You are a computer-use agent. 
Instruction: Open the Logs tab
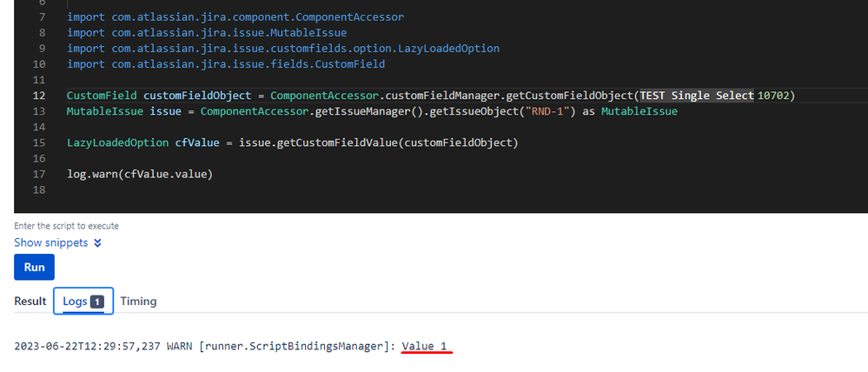[x=83, y=301]
